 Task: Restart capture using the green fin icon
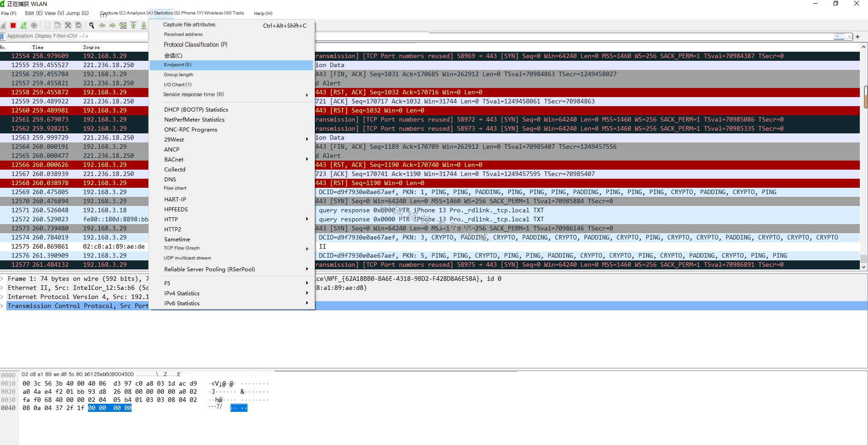coord(24,25)
